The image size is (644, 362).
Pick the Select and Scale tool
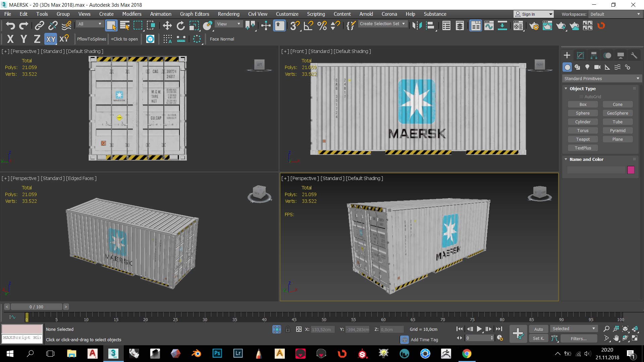194,25
